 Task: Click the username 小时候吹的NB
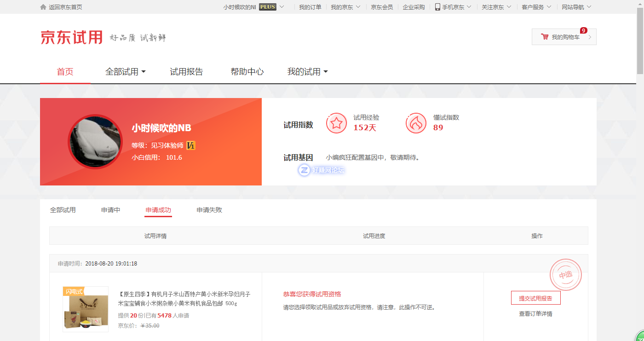161,128
